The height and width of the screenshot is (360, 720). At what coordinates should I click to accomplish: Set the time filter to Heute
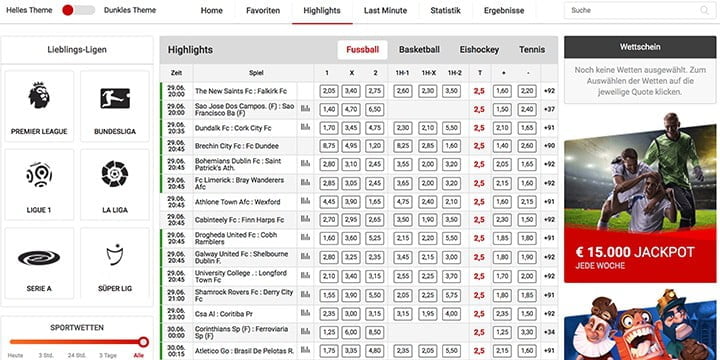pyautogui.click(x=16, y=355)
